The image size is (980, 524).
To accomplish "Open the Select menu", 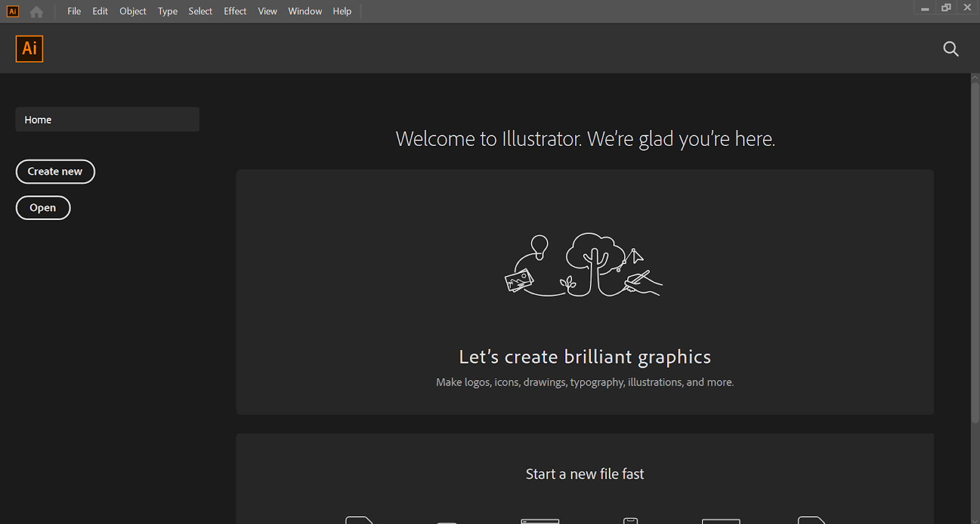I will pos(200,12).
